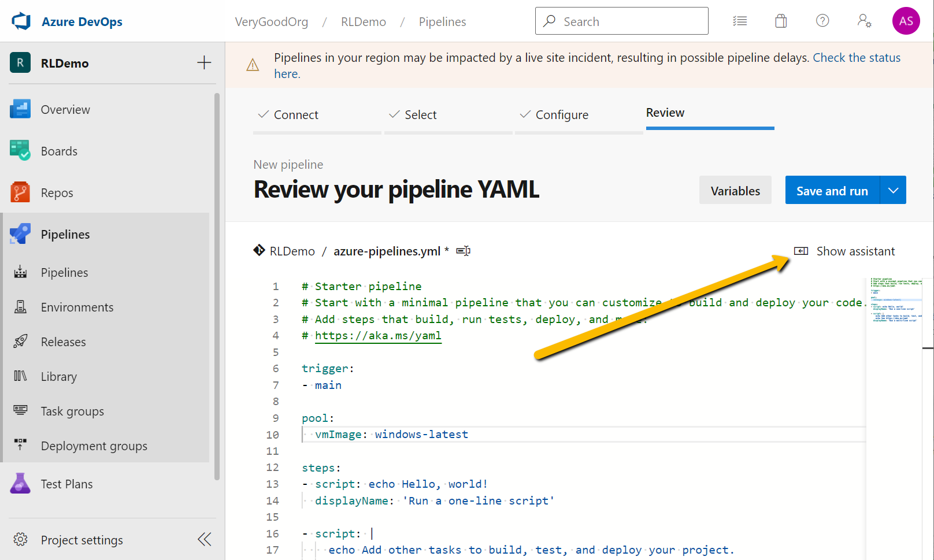Click the displayName 'Run a one-line script' line
This screenshot has width=934, height=560.
tap(435, 501)
